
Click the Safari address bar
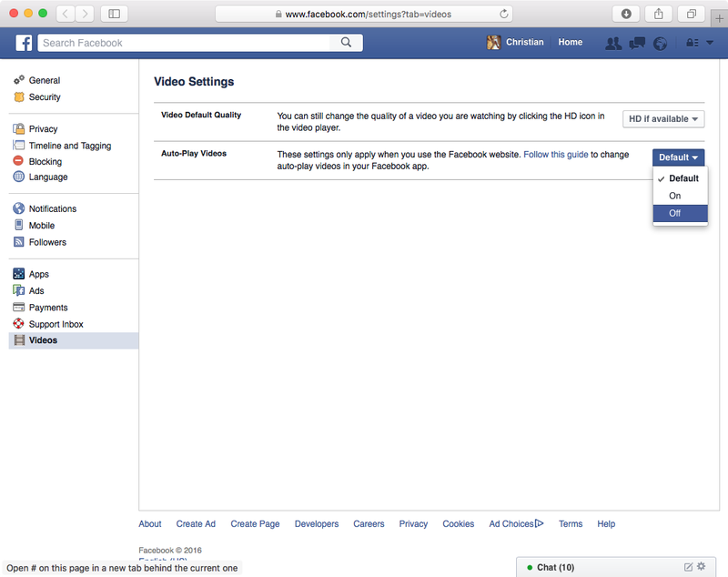point(364,14)
